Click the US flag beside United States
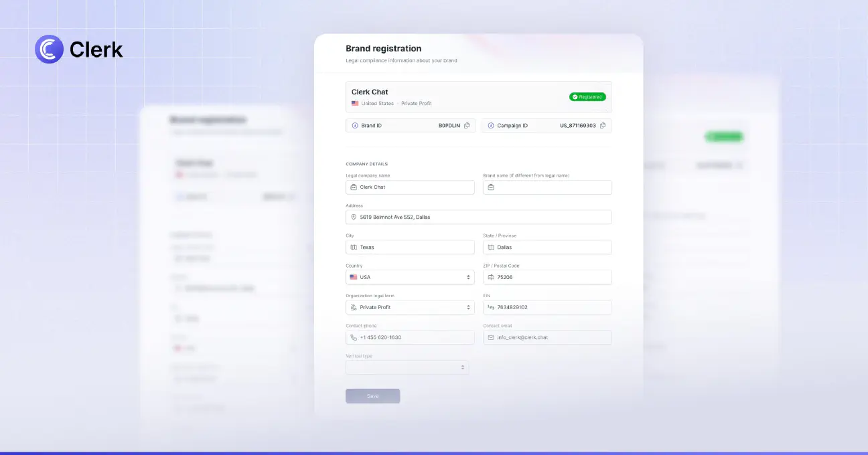The image size is (868, 455). coord(355,104)
